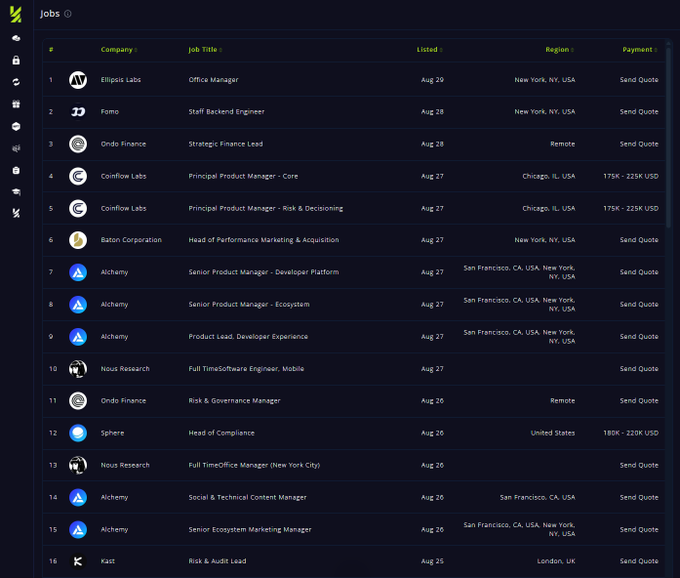
Task: Click the Baton Corporation company name
Action: pyautogui.click(x=131, y=240)
